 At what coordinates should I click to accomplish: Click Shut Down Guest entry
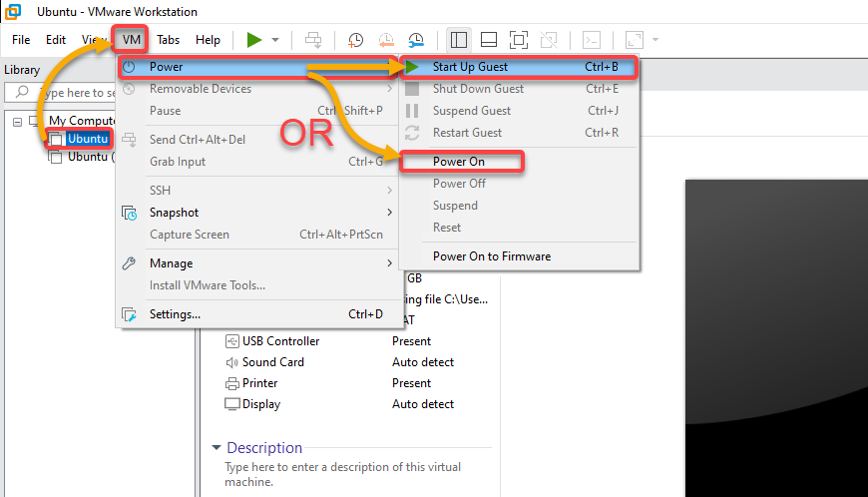519,89
